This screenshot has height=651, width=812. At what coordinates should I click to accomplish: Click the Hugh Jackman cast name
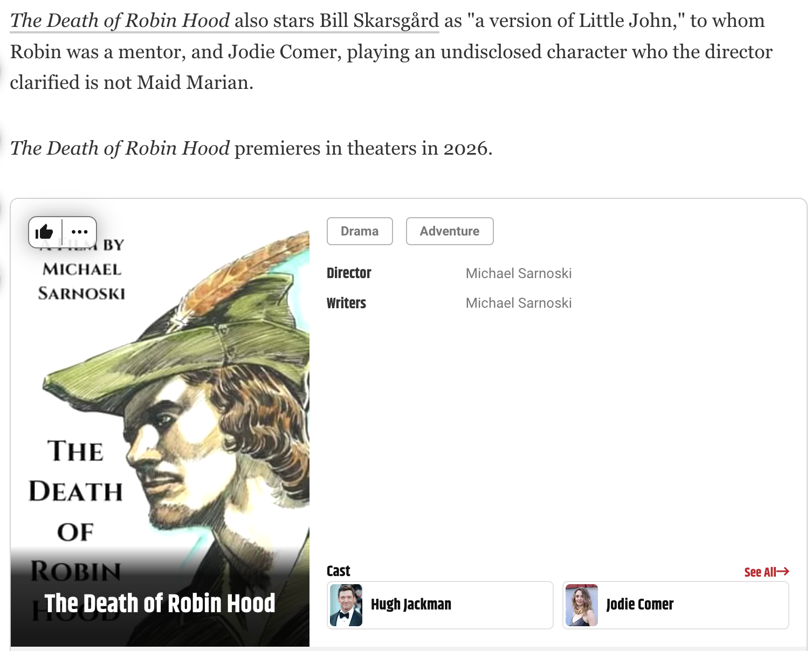(411, 605)
